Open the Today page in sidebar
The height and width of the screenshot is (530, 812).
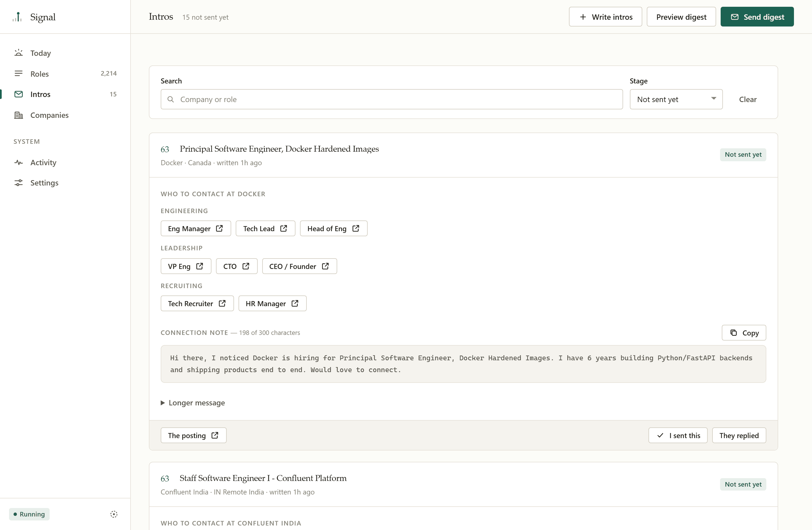coord(65,53)
